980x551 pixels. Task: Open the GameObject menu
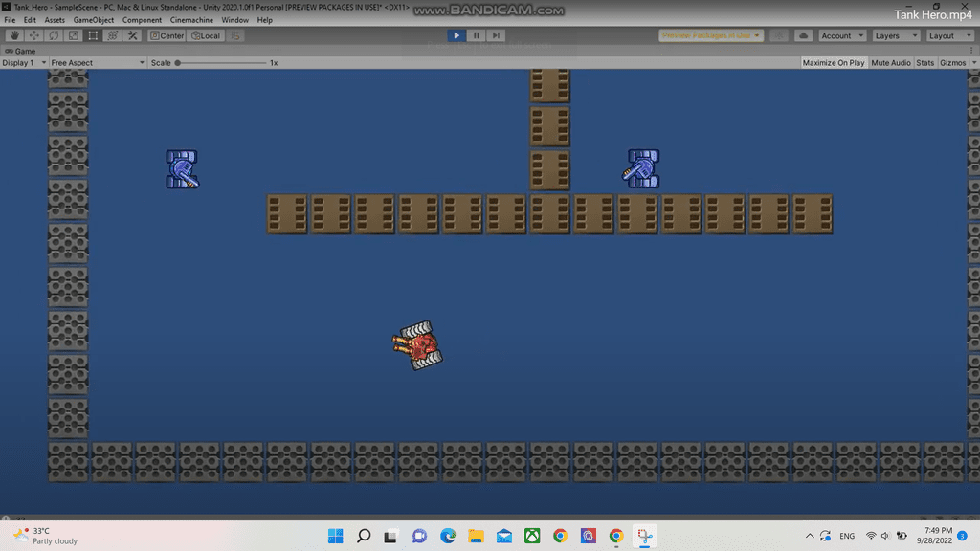94,20
